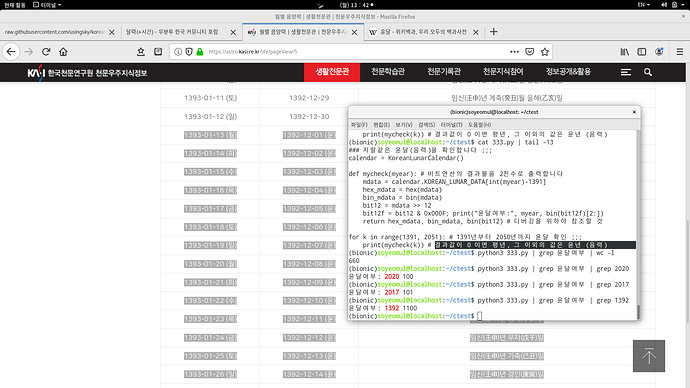The height and width of the screenshot is (388, 690).
Task: Open terminal 편집(E) menu
Action: coord(382,125)
